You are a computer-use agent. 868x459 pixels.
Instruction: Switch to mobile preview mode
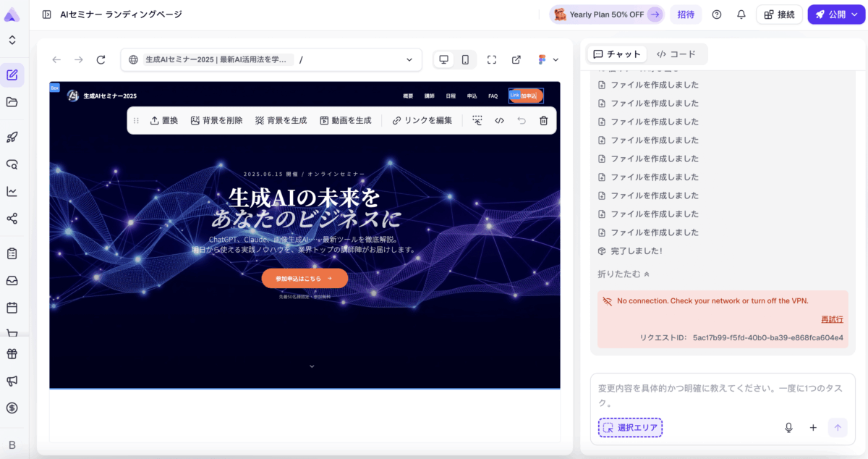[x=465, y=59]
